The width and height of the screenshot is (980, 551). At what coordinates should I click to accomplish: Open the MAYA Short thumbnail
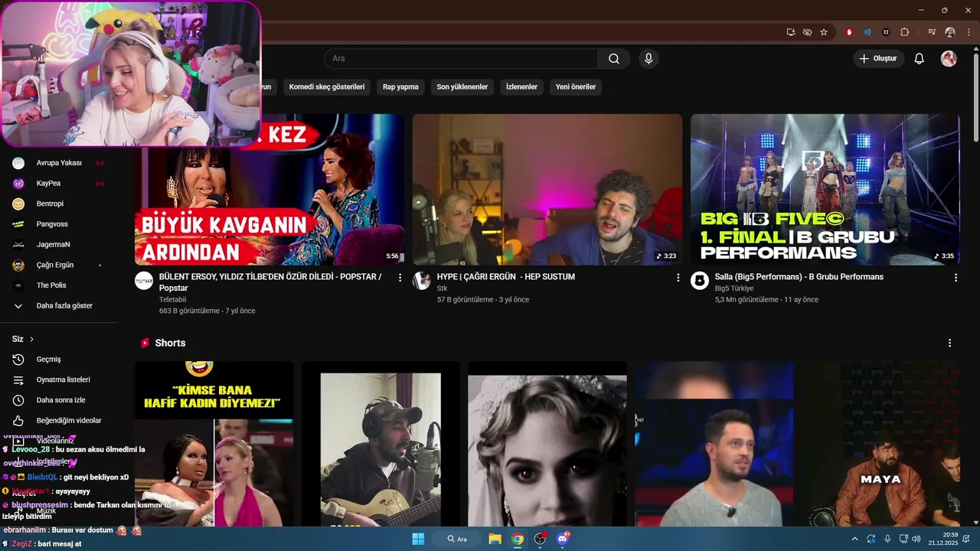pos(880,444)
